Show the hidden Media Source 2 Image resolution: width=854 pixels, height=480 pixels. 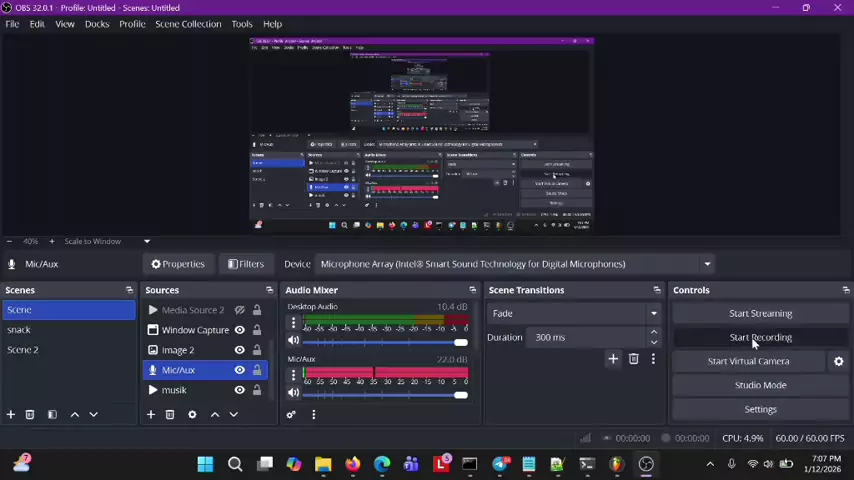click(x=239, y=310)
